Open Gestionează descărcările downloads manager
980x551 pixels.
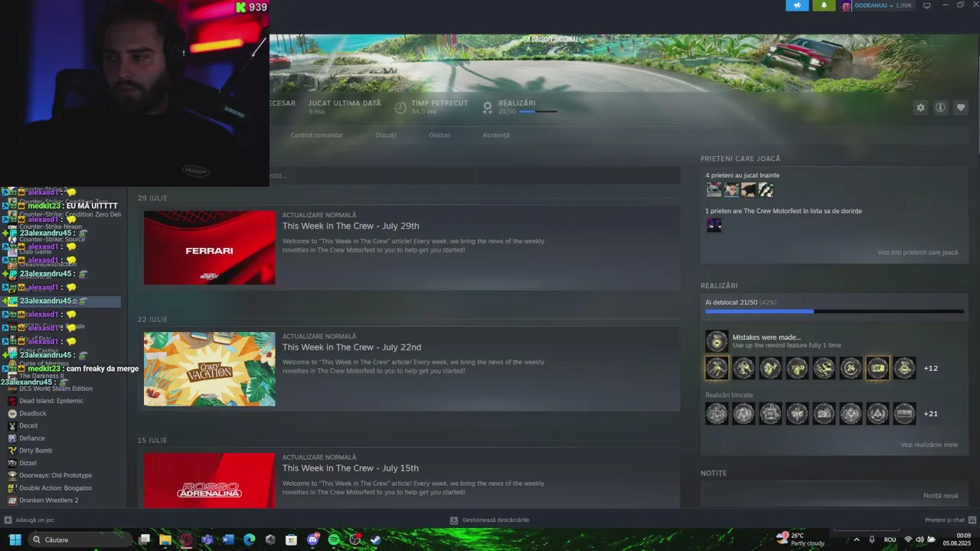[x=488, y=520]
